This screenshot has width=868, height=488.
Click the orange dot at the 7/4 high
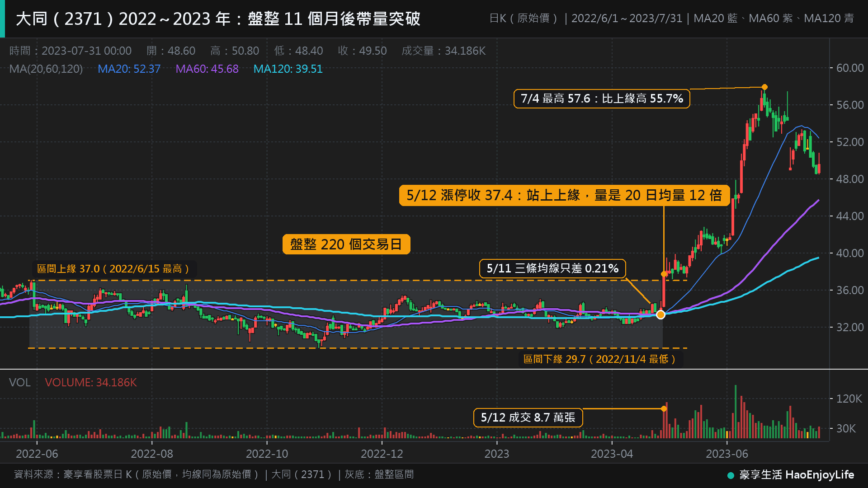(x=764, y=87)
